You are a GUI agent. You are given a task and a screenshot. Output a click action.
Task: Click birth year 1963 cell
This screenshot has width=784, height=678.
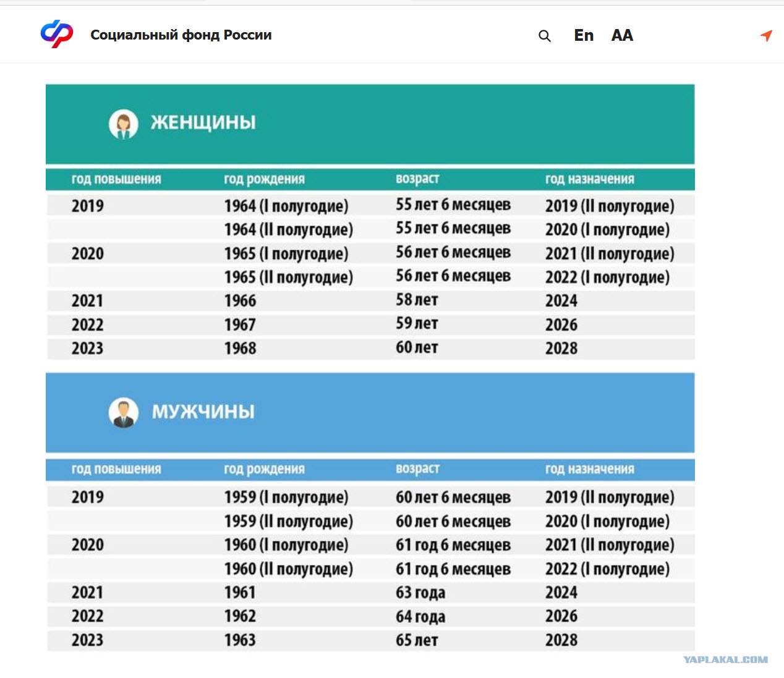240,640
